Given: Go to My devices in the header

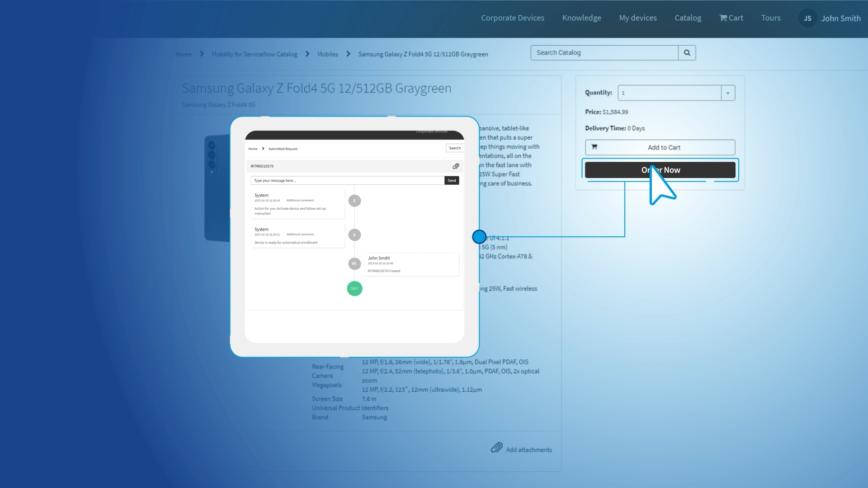Looking at the screenshot, I should coord(637,18).
